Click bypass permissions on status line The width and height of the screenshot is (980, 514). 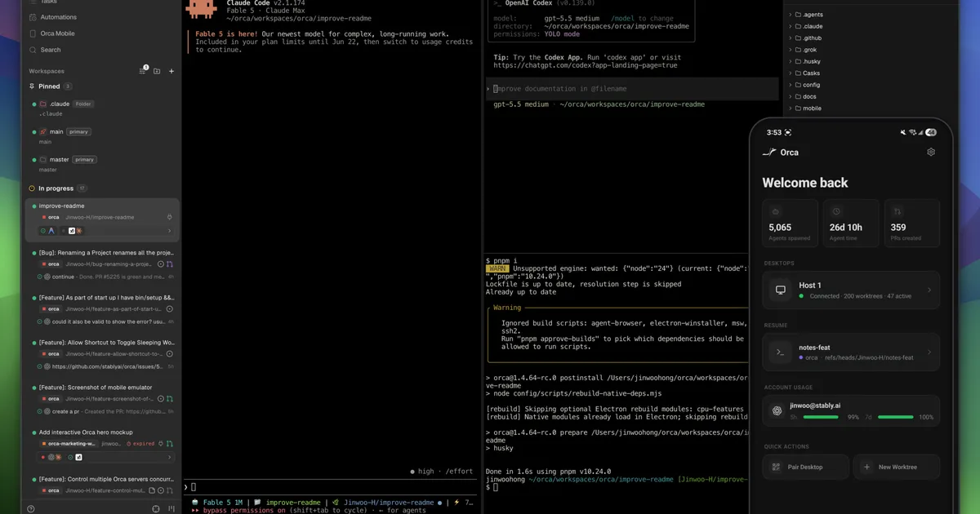click(243, 510)
